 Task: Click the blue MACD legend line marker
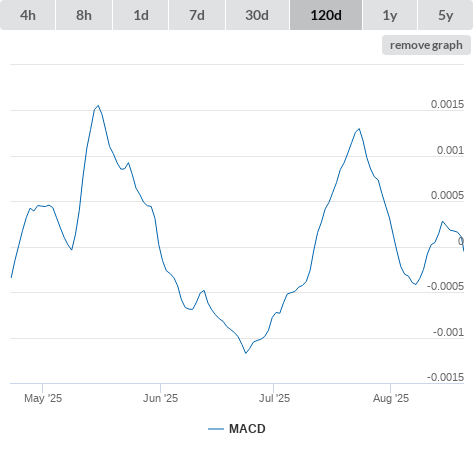(216, 429)
